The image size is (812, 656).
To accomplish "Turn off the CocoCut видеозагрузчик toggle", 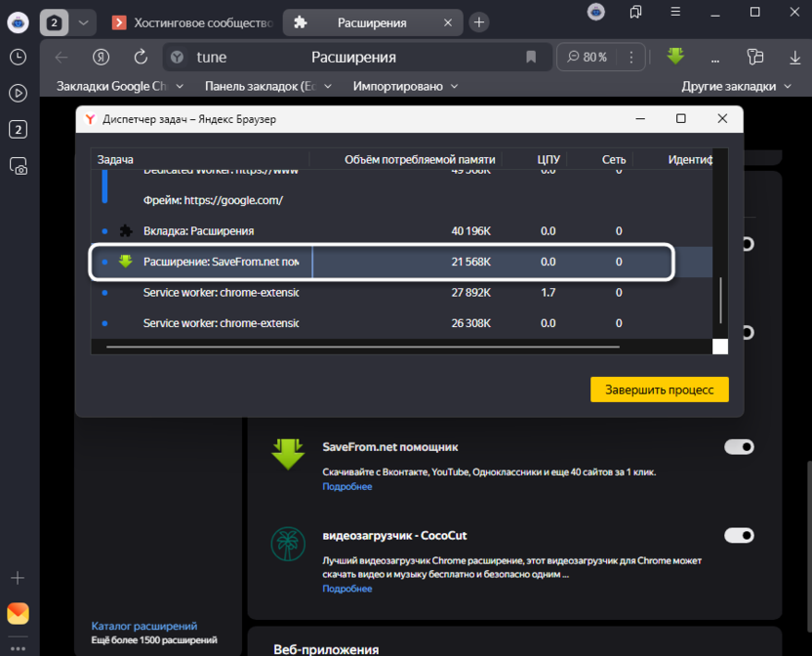I will click(x=739, y=535).
